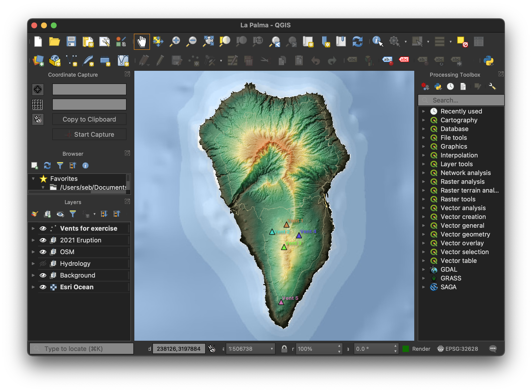Show the Hydrology layer
Image resolution: width=532 pixels, height=392 pixels.
(x=43, y=264)
